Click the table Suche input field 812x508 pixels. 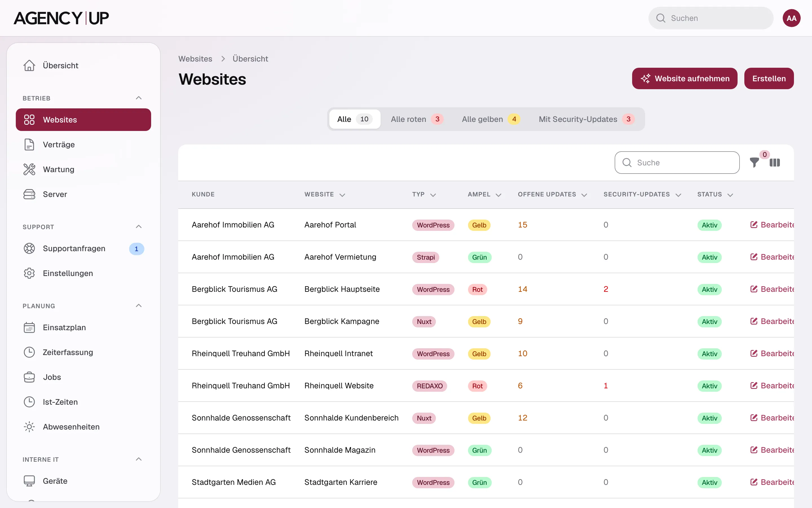pyautogui.click(x=677, y=163)
